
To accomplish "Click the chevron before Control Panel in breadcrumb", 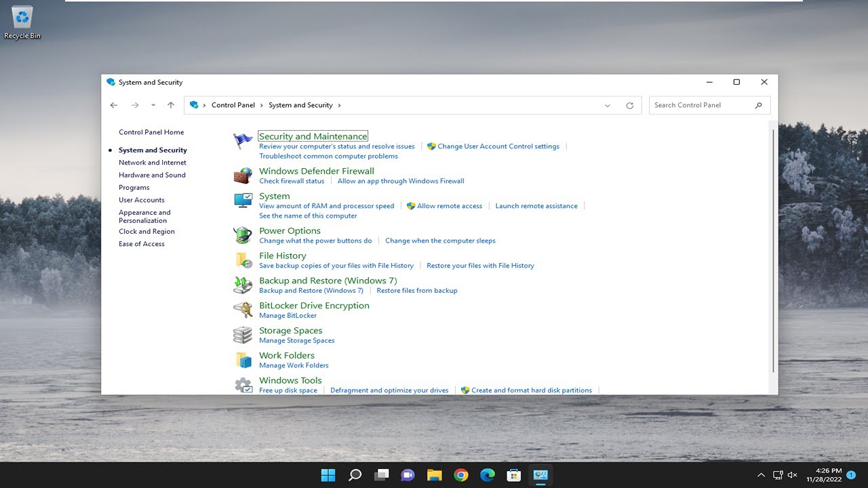I will 205,105.
